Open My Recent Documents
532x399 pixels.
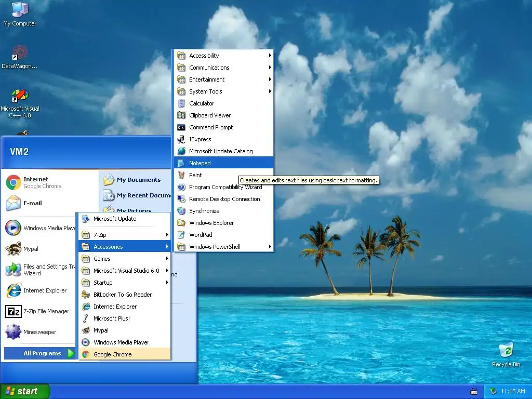[136, 195]
